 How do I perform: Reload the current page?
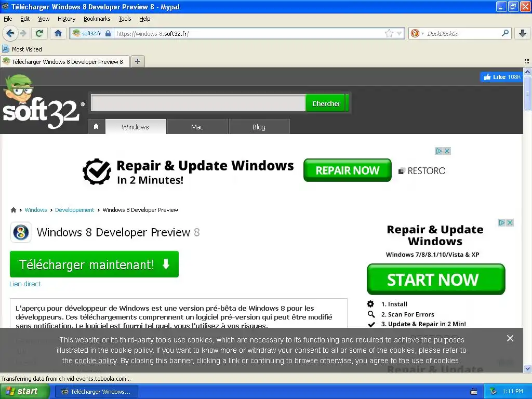(39, 33)
